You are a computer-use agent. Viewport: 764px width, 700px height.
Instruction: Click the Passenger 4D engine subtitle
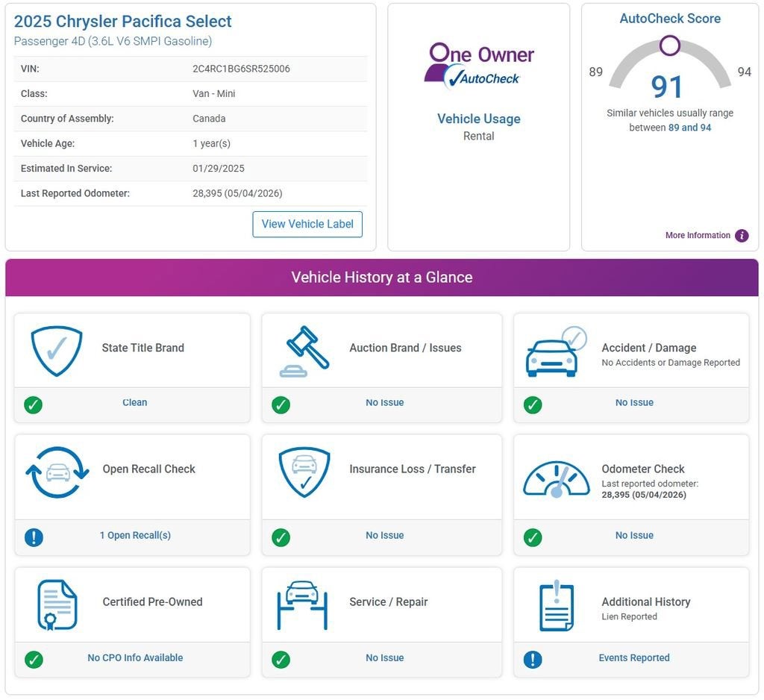coord(113,41)
